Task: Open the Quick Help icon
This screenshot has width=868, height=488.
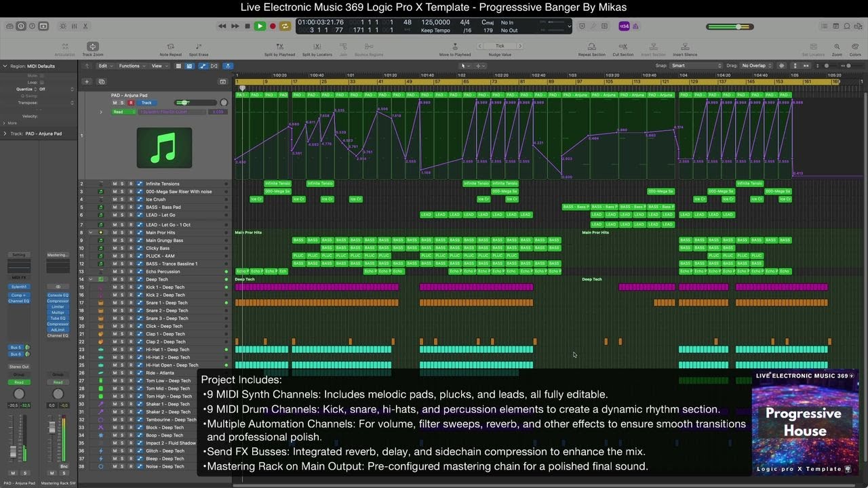Action: click(x=32, y=26)
